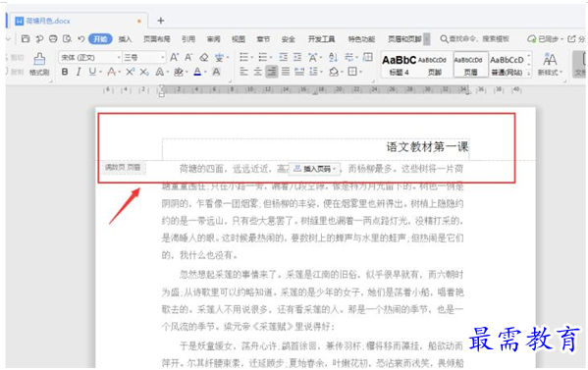Click the distributed alignment icon

coord(299,72)
